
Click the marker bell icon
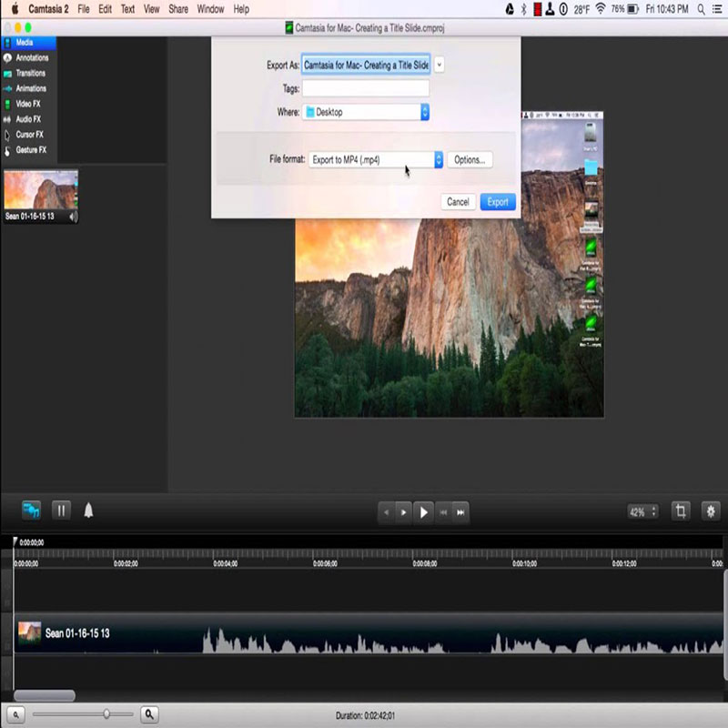click(x=88, y=511)
